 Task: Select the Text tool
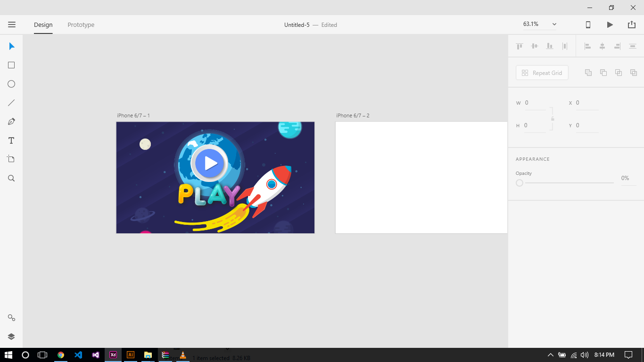point(11,140)
